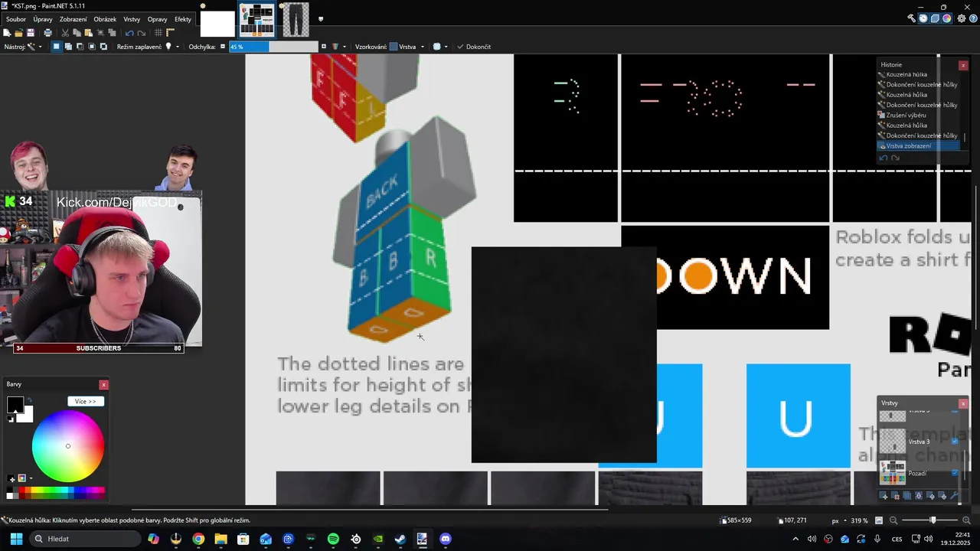Add new layer in Vrstvy panel
Viewport: 980px width, 551px height.
pyautogui.click(x=884, y=496)
